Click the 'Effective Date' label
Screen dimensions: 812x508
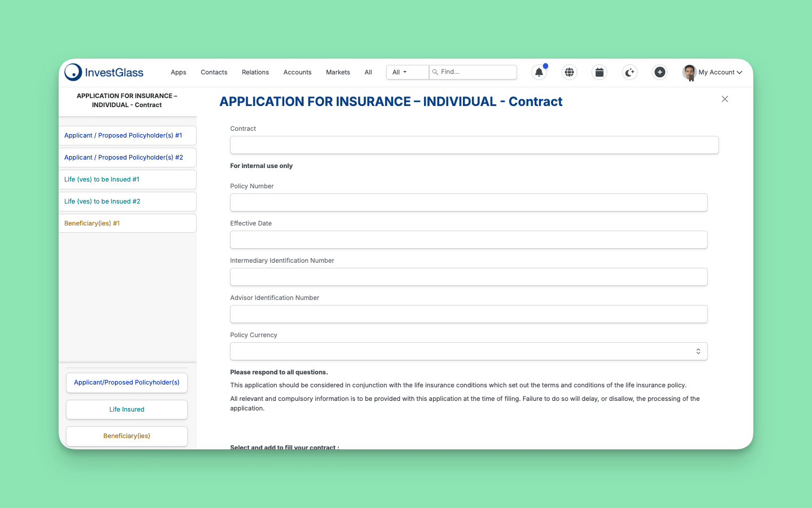coord(251,223)
